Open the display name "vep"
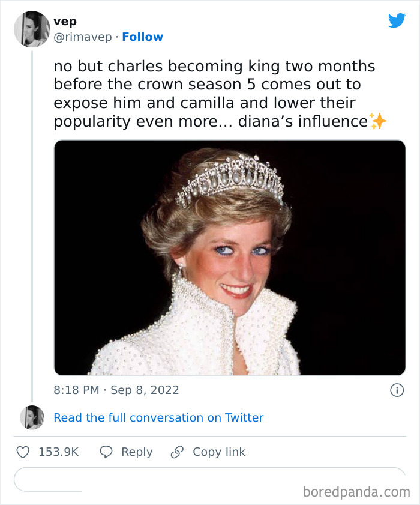Image resolution: width=420 pixels, height=505 pixels. [65, 22]
